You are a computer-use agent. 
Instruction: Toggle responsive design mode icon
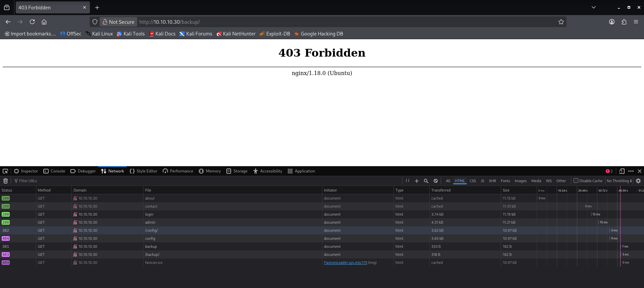click(622, 171)
